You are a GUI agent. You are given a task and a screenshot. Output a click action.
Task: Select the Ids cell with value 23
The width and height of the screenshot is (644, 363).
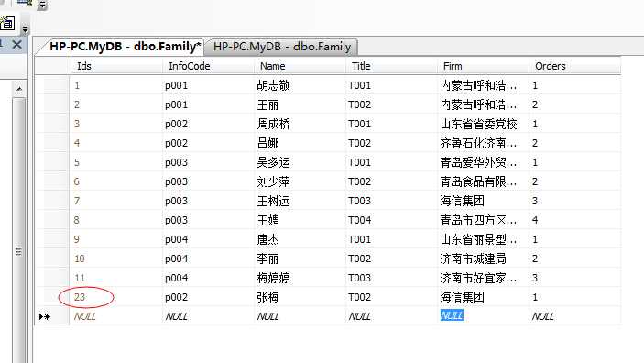116,297
